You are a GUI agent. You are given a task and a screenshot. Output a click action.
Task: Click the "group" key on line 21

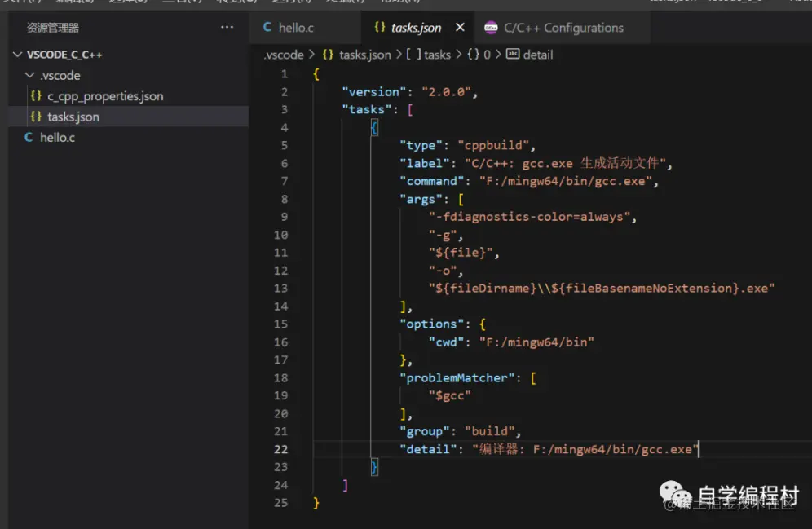pyautogui.click(x=424, y=430)
